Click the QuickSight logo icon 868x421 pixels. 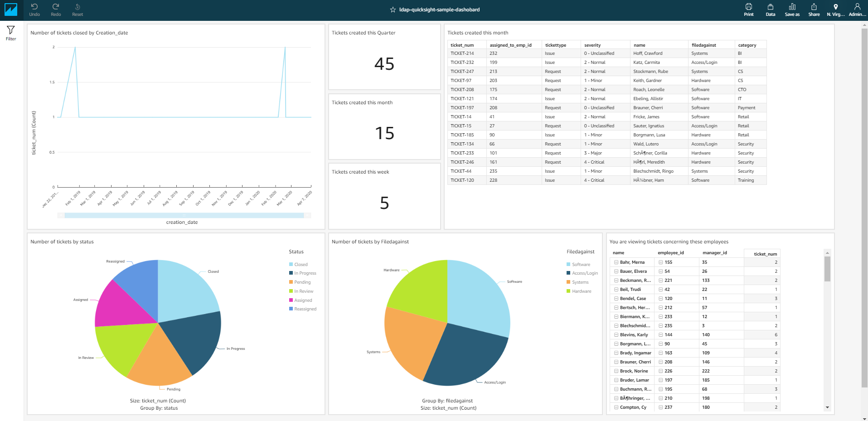pyautogui.click(x=11, y=10)
